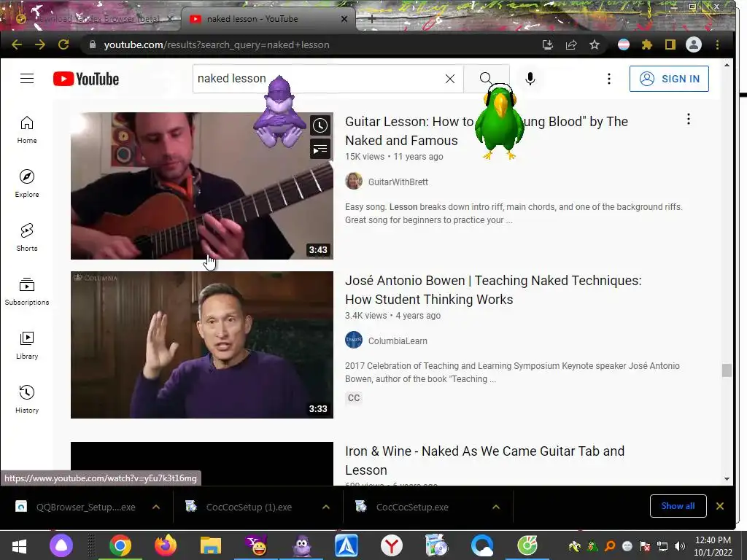Bookmark this page with the star icon
747x560 pixels.
tap(595, 44)
